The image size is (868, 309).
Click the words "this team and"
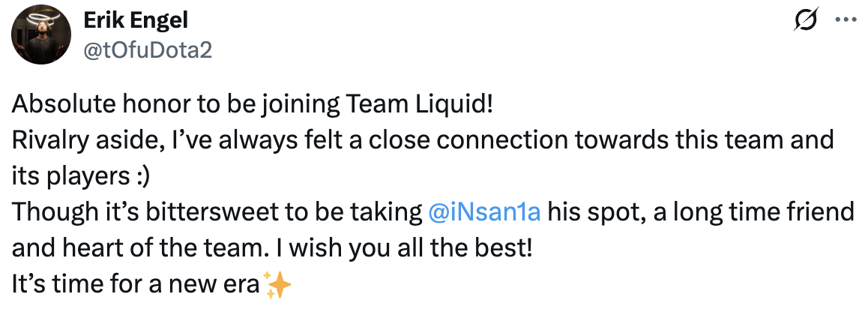click(x=762, y=139)
